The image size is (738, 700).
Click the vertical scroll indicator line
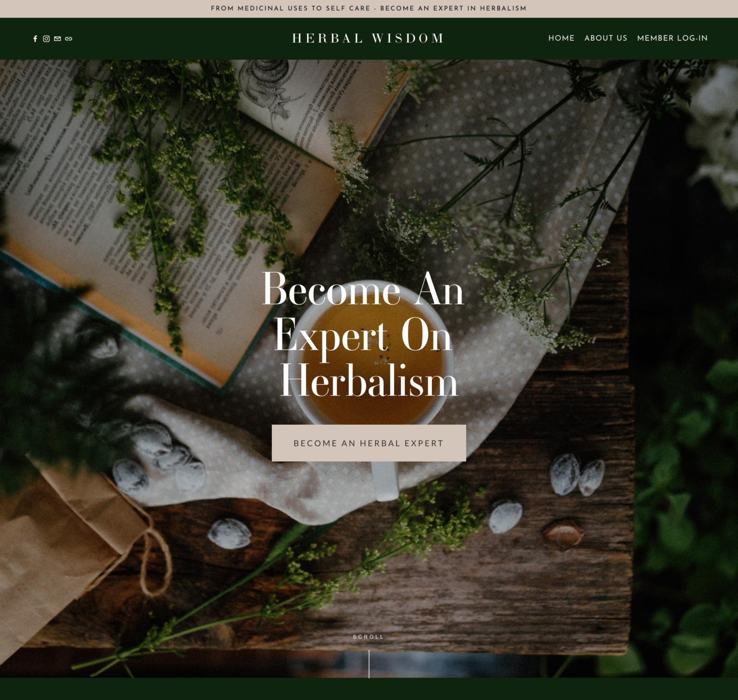coord(369,663)
